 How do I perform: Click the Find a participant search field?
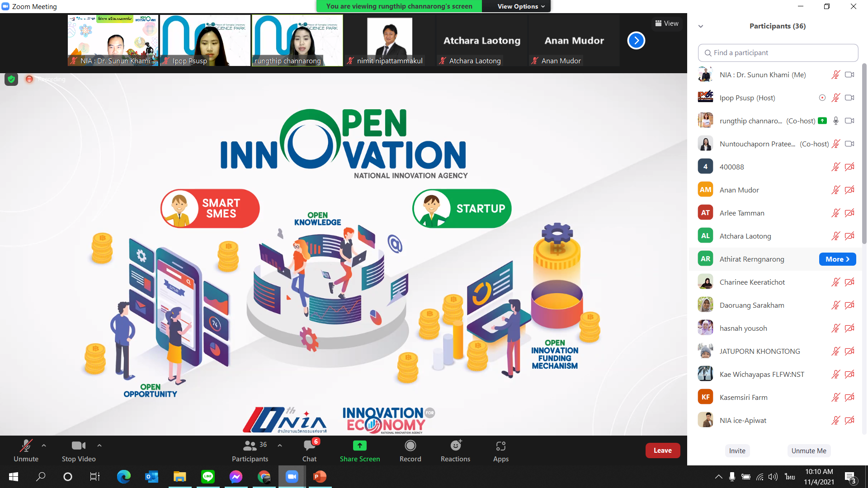(x=778, y=53)
